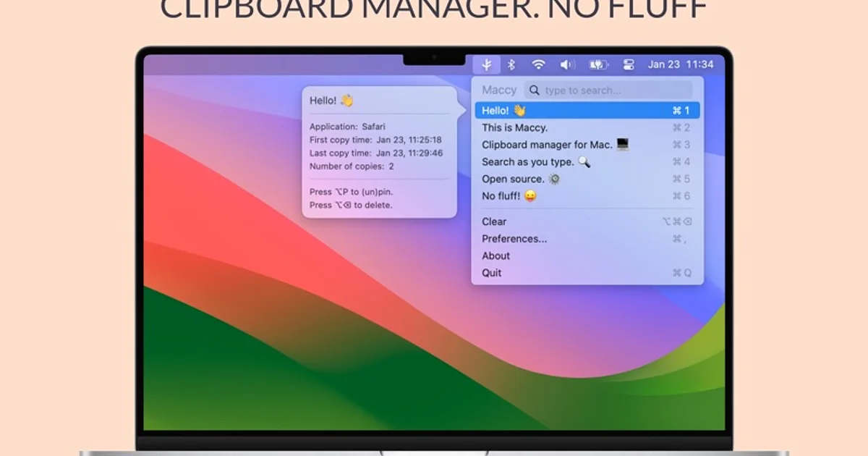Viewport: 868px width, 456px height.
Task: Clear the clipboard history
Action: point(587,221)
